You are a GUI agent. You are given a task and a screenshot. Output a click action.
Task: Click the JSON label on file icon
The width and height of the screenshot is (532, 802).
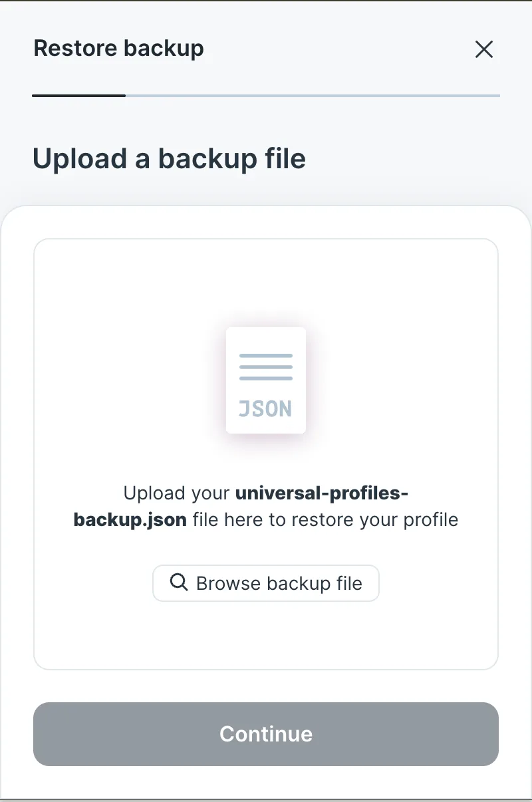tap(265, 408)
